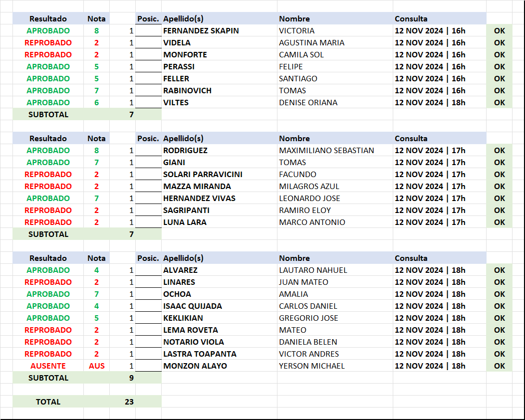
Task: Click the name VICTORIA
Action: [x=296, y=31]
